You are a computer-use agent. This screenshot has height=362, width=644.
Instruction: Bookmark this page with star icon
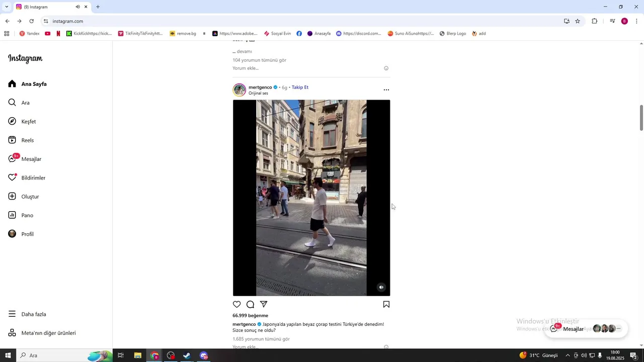coord(578,21)
